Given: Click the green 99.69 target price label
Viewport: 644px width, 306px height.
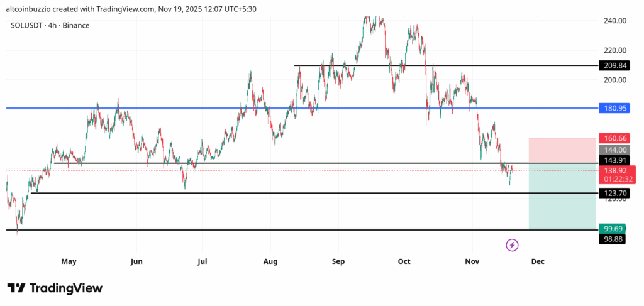Looking at the screenshot, I should tap(613, 229).
